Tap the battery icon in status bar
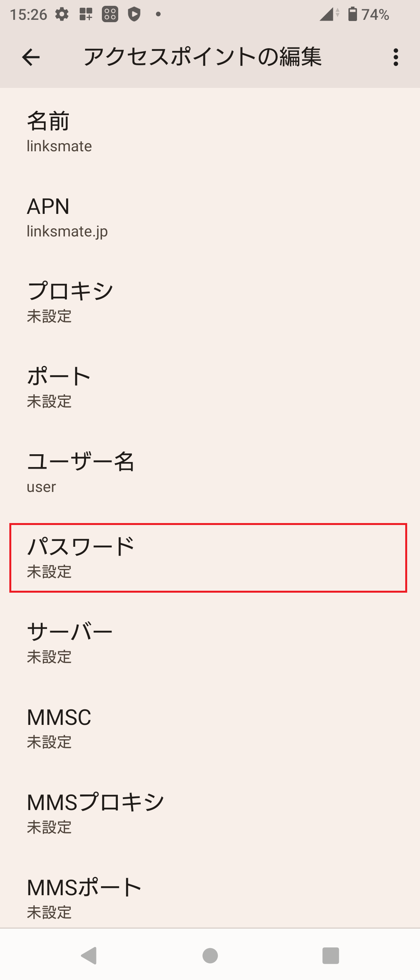 click(x=352, y=14)
